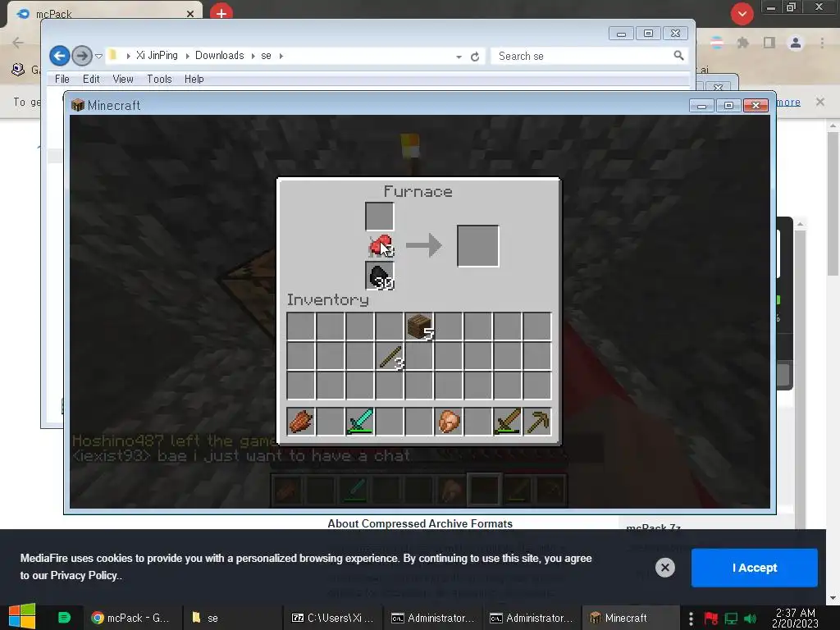Image resolution: width=840 pixels, height=630 pixels.
Task: Toggle Chrome side panel icon
Action: [769, 43]
